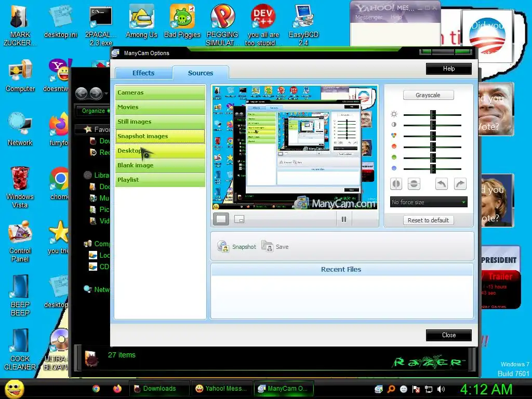Switch to Downloads taskbar window
532x399 pixels.
[x=159, y=389]
